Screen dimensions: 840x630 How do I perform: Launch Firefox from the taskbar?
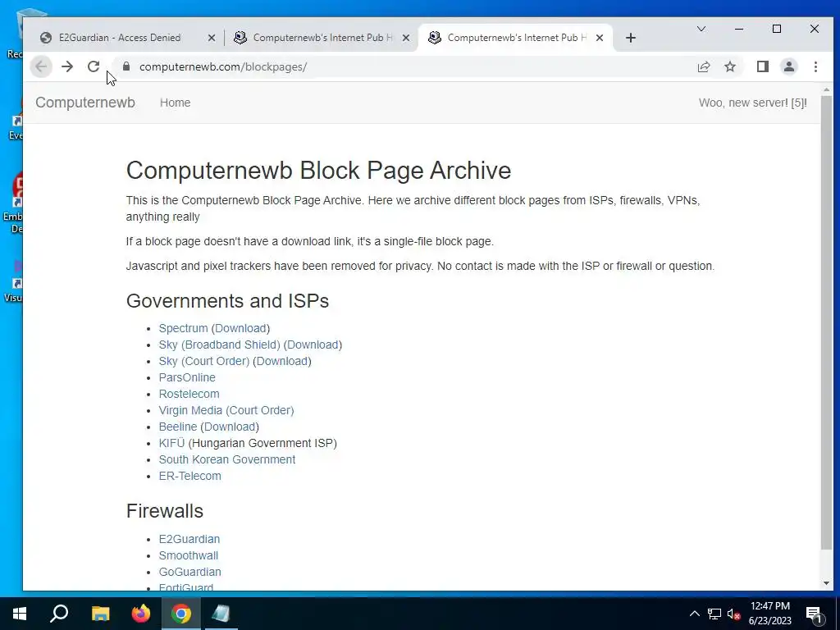tap(141, 614)
